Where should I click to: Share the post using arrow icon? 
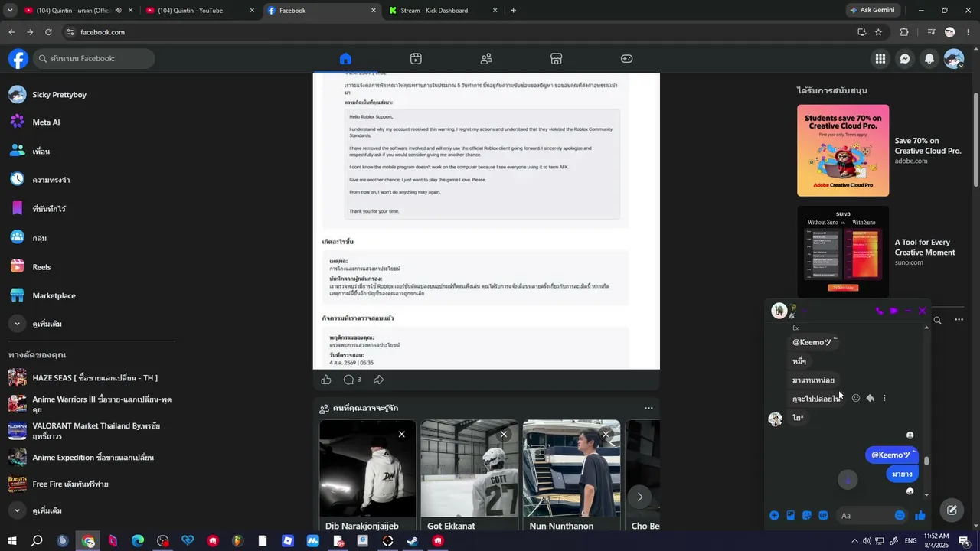point(378,380)
